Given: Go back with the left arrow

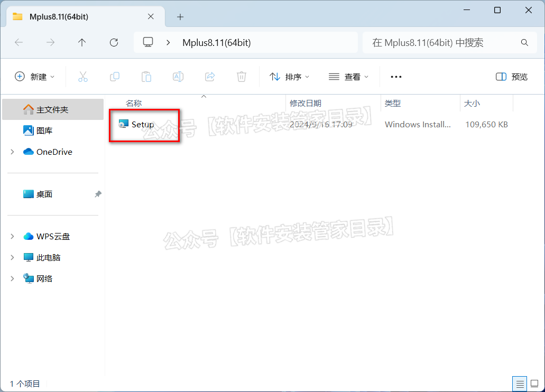Looking at the screenshot, I should 19,42.
